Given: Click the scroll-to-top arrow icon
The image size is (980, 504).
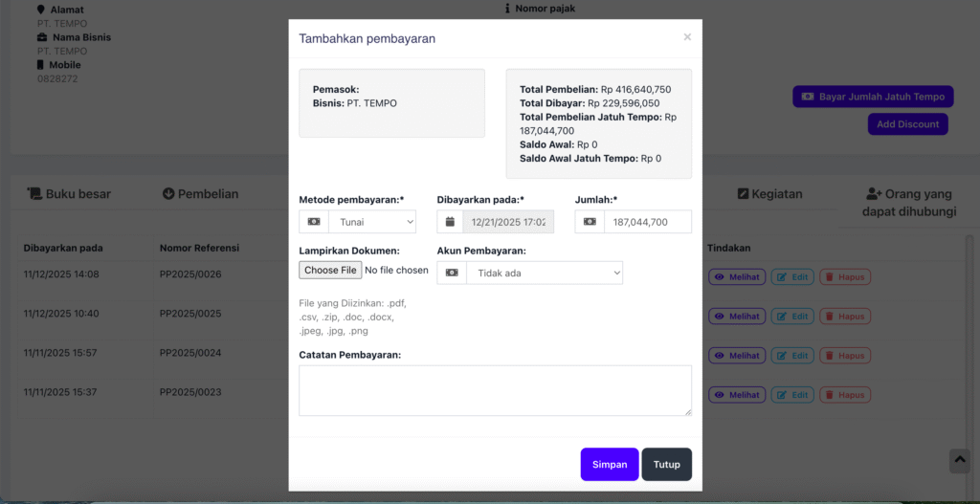Looking at the screenshot, I should click(959, 461).
